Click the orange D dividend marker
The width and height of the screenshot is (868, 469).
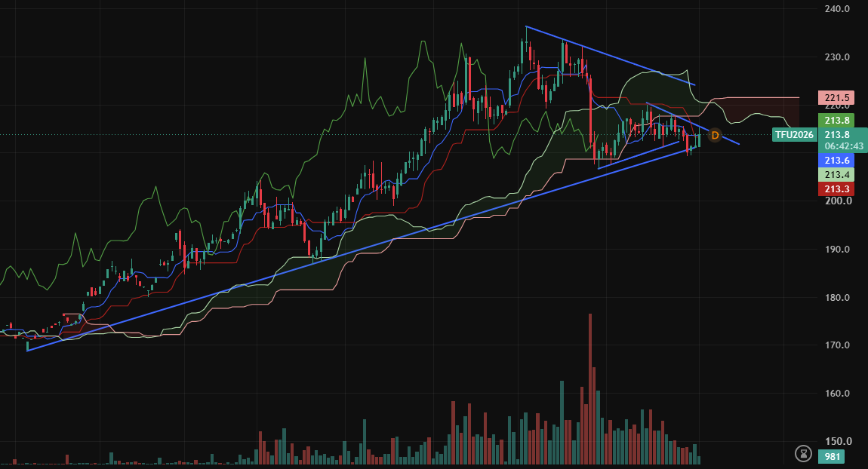tap(715, 136)
